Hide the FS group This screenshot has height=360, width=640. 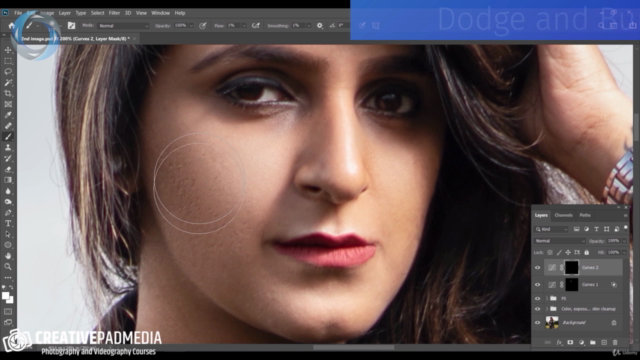click(538, 299)
